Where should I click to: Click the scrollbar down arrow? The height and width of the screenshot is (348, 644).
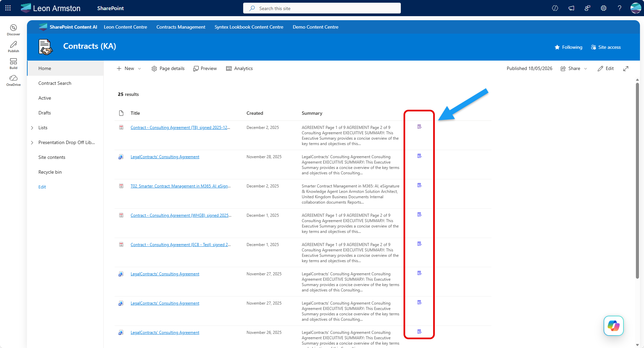(x=637, y=345)
